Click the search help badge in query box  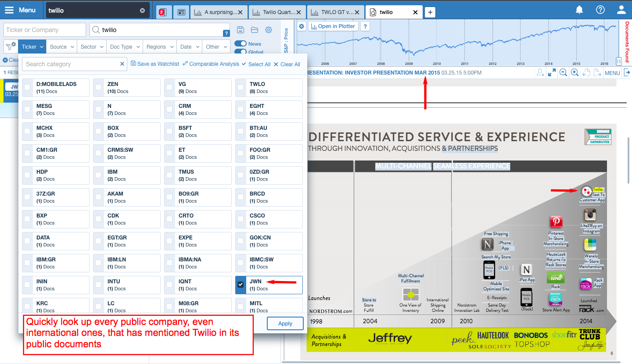tap(226, 33)
